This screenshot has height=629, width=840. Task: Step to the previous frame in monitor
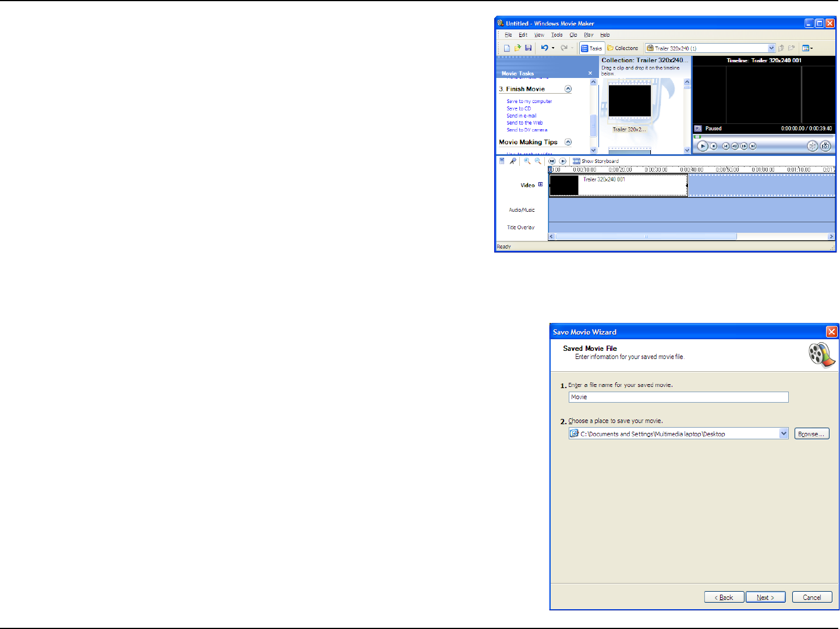pyautogui.click(x=735, y=146)
